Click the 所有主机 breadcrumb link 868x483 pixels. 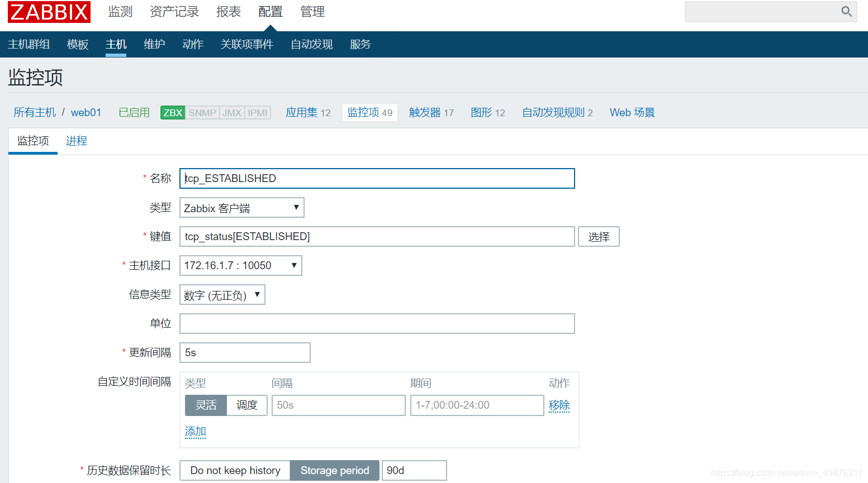pyautogui.click(x=35, y=112)
